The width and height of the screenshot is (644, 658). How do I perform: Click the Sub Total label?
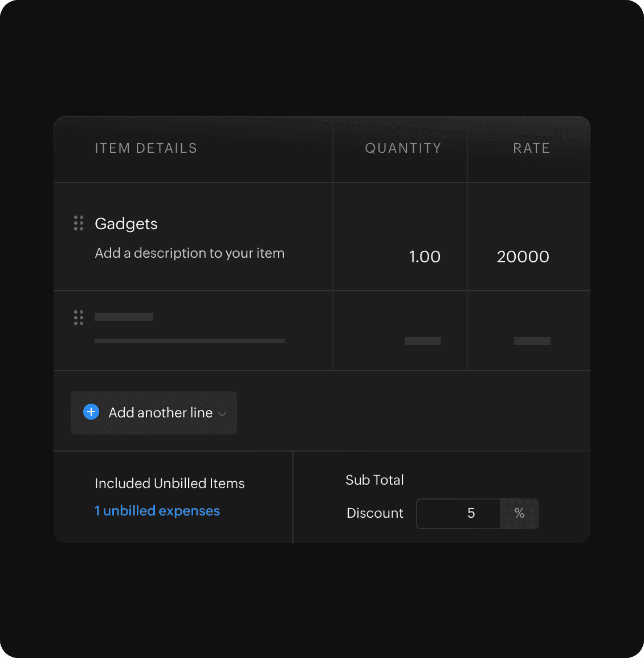click(x=374, y=480)
